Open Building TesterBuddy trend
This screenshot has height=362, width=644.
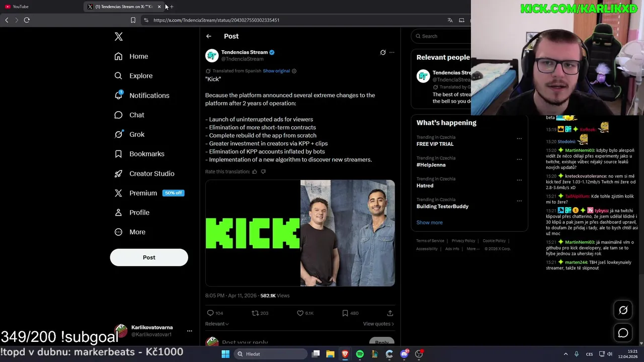point(442,206)
